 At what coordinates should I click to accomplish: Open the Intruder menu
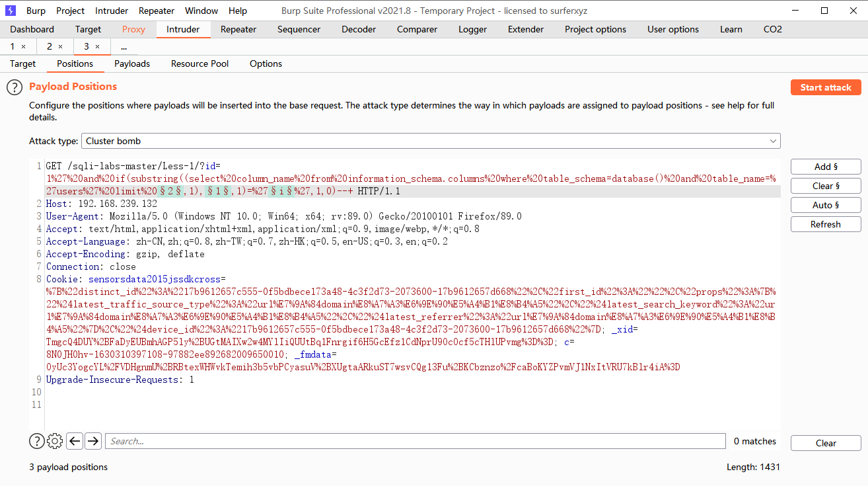coord(112,11)
